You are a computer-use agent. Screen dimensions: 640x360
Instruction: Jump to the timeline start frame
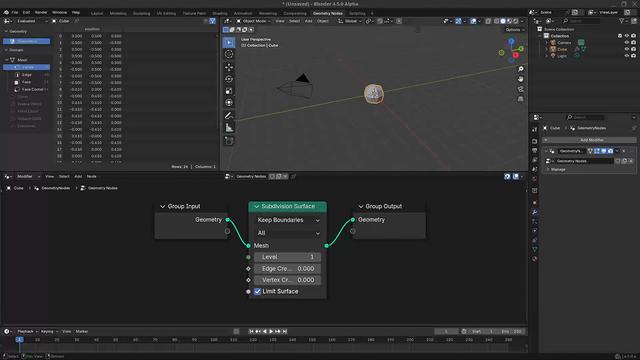tap(251, 331)
